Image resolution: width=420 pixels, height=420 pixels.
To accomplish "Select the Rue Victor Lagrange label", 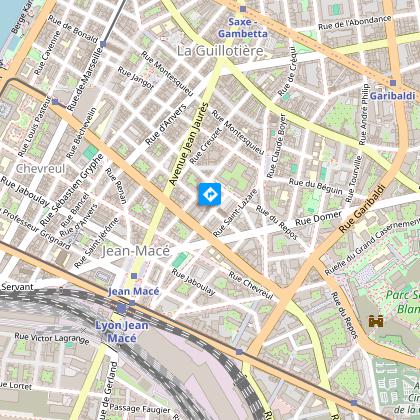I will point(52,338).
